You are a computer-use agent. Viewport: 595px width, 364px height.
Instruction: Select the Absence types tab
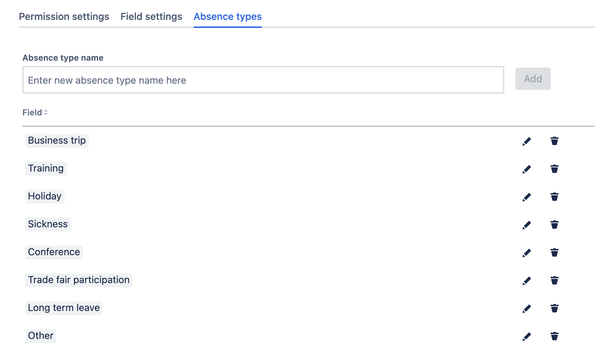point(227,16)
